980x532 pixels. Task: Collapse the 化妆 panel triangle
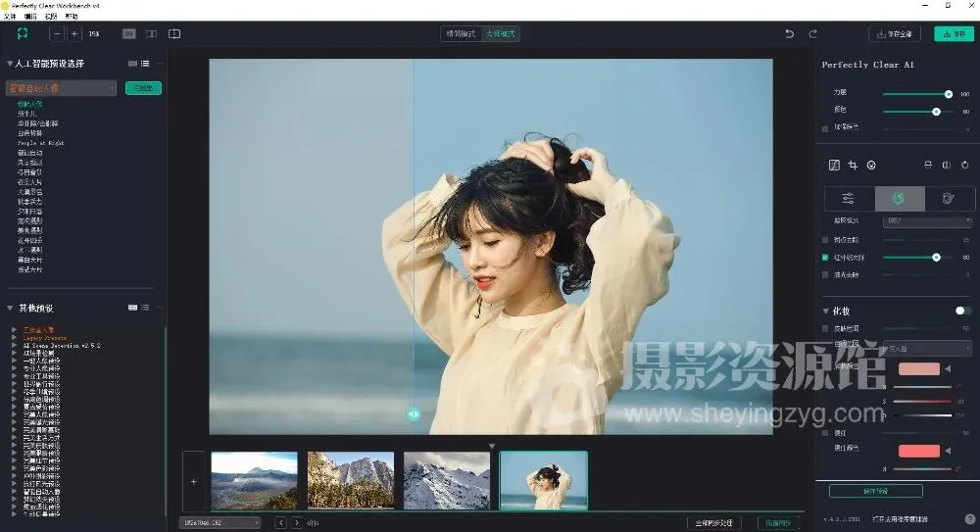point(825,311)
